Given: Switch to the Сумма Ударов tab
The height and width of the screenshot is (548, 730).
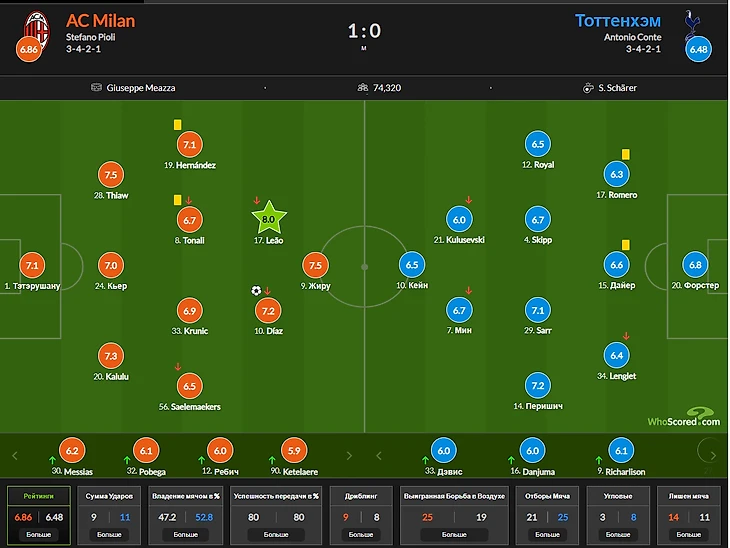Looking at the screenshot, I should 109,496.
